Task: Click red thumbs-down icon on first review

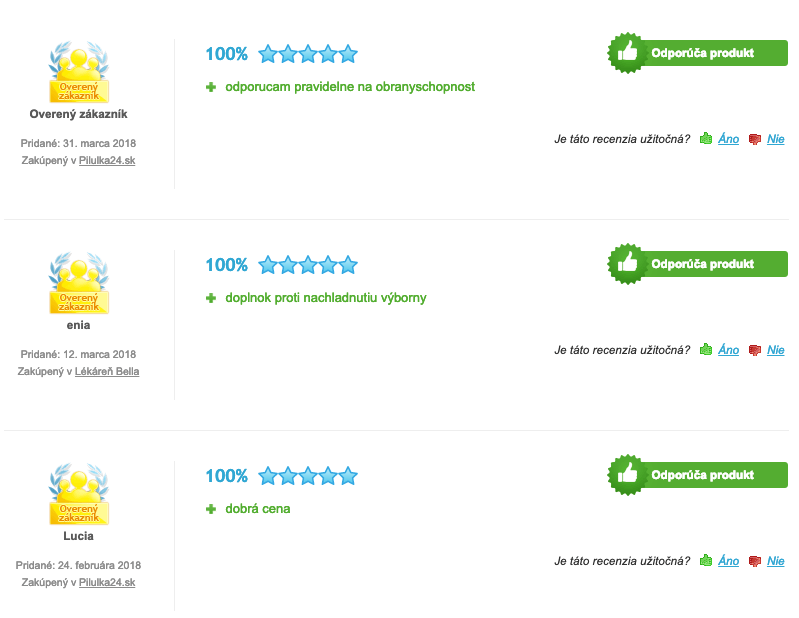Action: (755, 139)
